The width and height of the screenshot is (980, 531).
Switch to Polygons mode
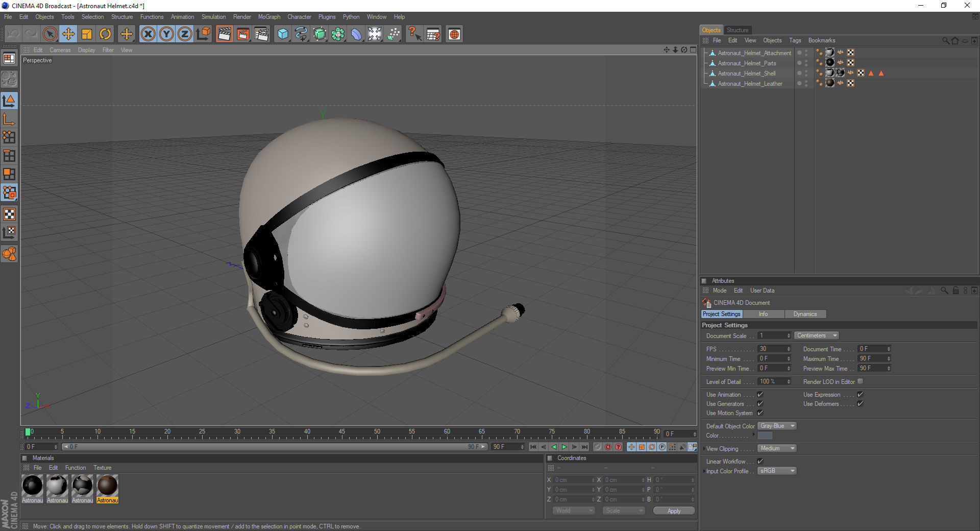[x=9, y=174]
